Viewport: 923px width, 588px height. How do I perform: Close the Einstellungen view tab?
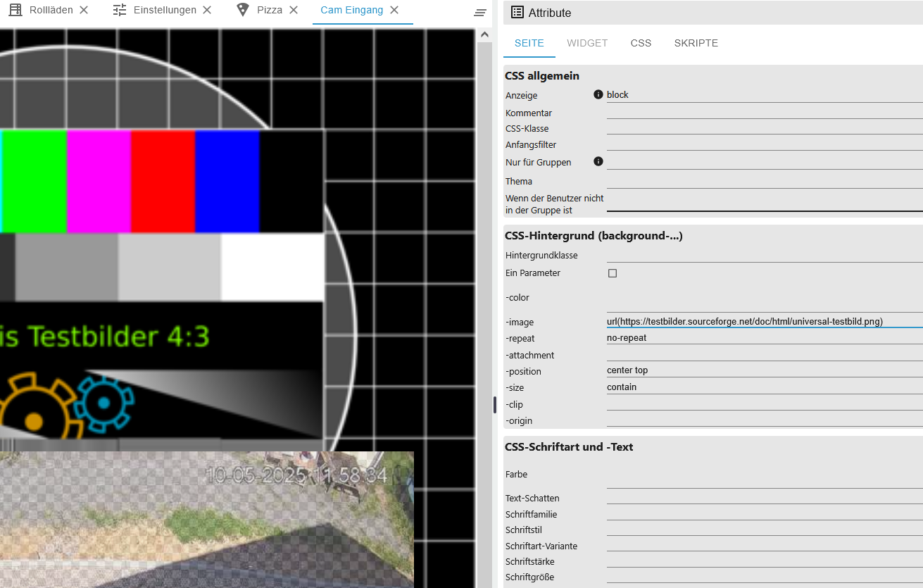[207, 10]
